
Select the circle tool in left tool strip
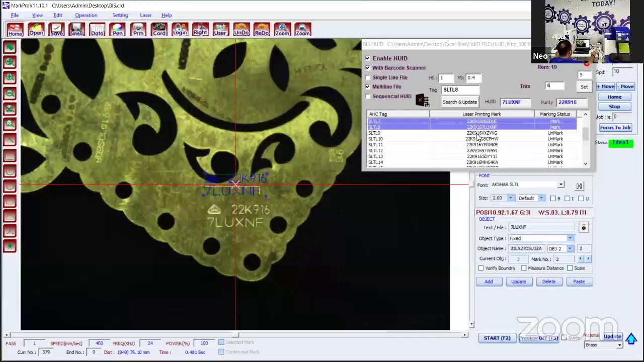point(10,171)
